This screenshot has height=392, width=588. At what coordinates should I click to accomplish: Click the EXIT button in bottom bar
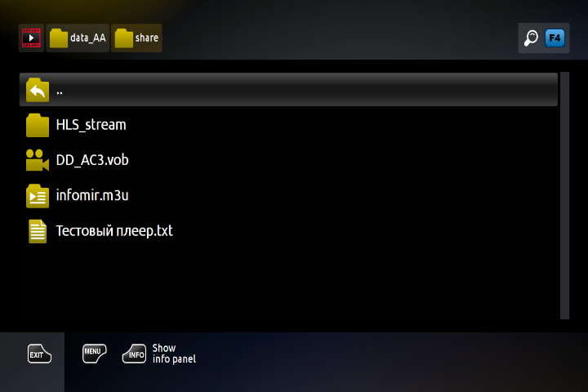39,354
